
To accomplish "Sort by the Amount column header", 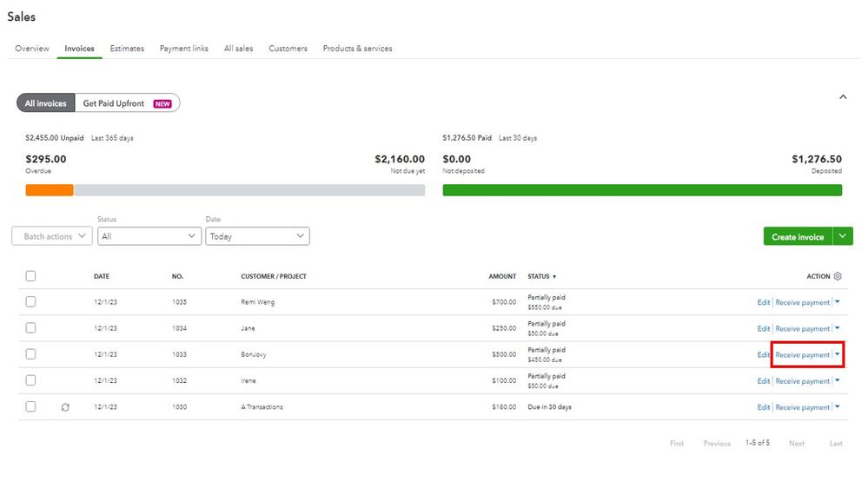I will pyautogui.click(x=502, y=276).
